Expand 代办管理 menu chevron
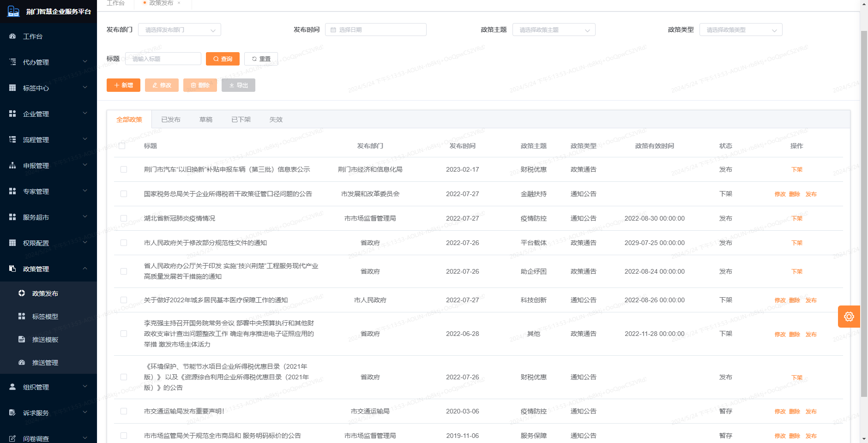Image resolution: width=868 pixels, height=443 pixels. (x=85, y=61)
